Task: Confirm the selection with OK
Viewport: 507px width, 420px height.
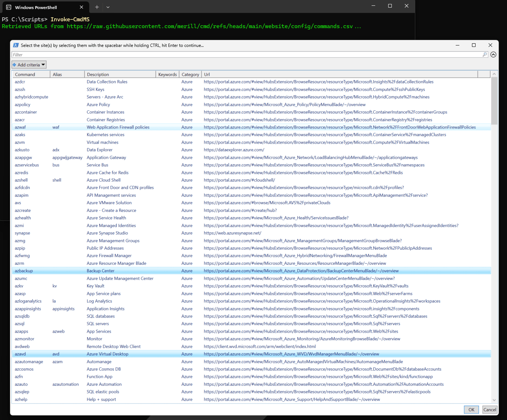Action: (471, 410)
